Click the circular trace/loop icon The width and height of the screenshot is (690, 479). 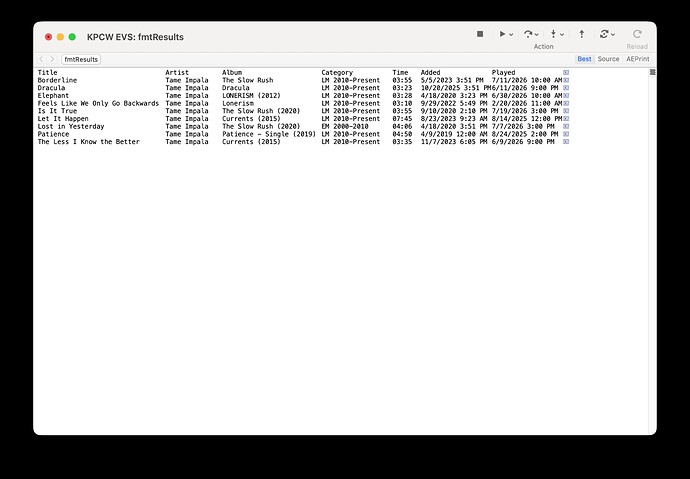click(604, 34)
